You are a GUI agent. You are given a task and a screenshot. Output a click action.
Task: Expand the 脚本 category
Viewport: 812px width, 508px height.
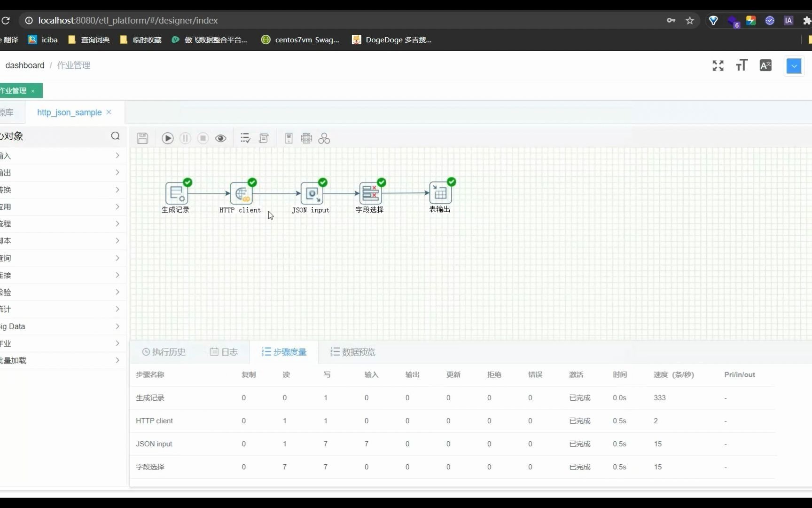pos(63,241)
